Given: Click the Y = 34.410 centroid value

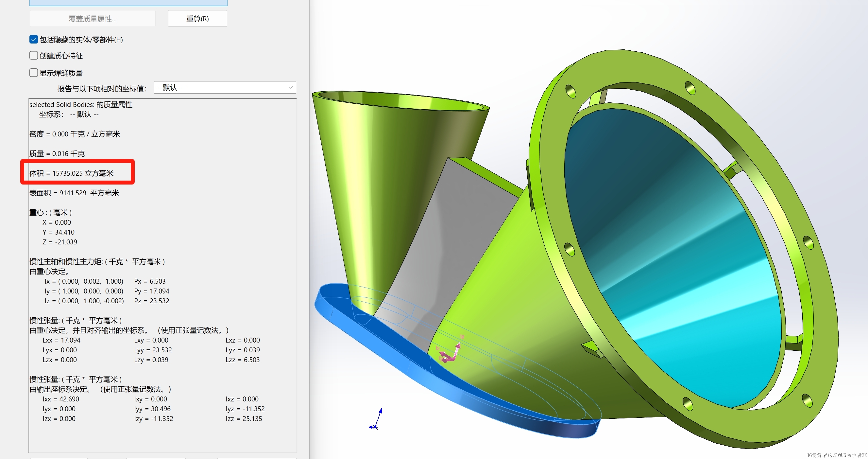Looking at the screenshot, I should click(58, 232).
